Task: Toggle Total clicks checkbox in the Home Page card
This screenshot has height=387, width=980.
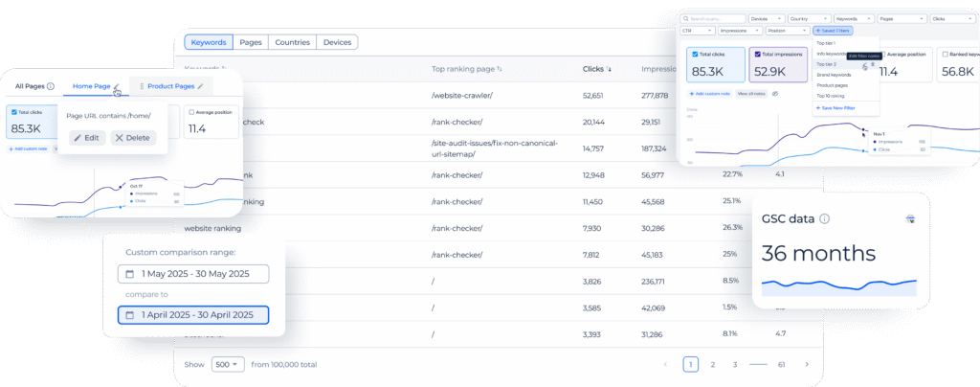Action: tap(13, 112)
